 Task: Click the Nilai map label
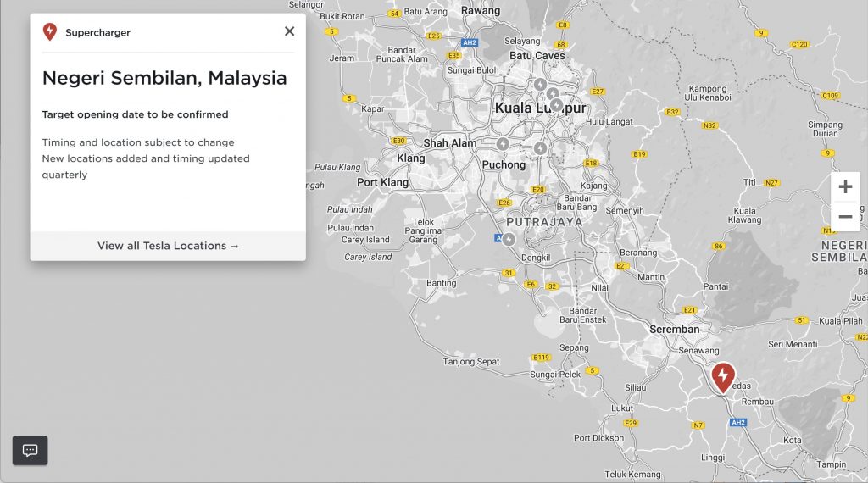coord(599,288)
